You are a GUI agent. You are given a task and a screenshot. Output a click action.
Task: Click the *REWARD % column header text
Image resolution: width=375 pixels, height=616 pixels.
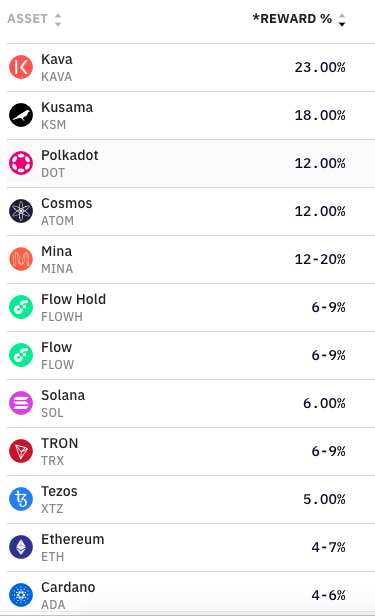point(292,19)
